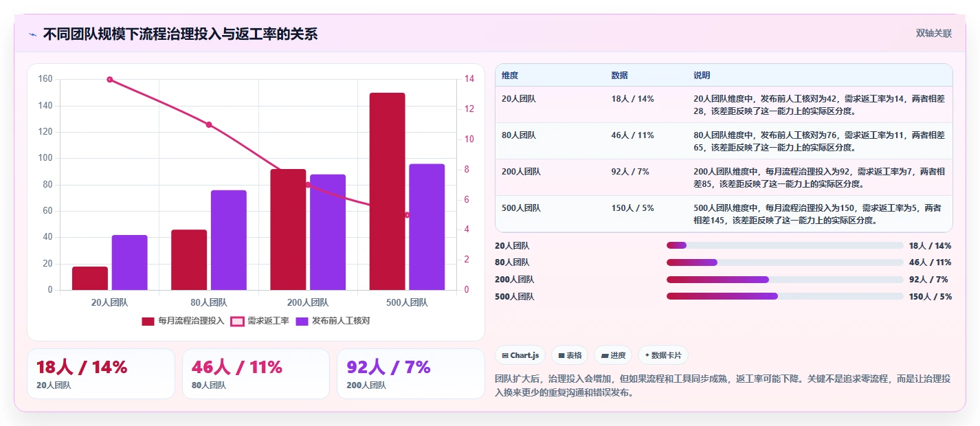The height and width of the screenshot is (426, 980).
Task: Click the 200人团队 cell in the table
Action: (x=521, y=172)
